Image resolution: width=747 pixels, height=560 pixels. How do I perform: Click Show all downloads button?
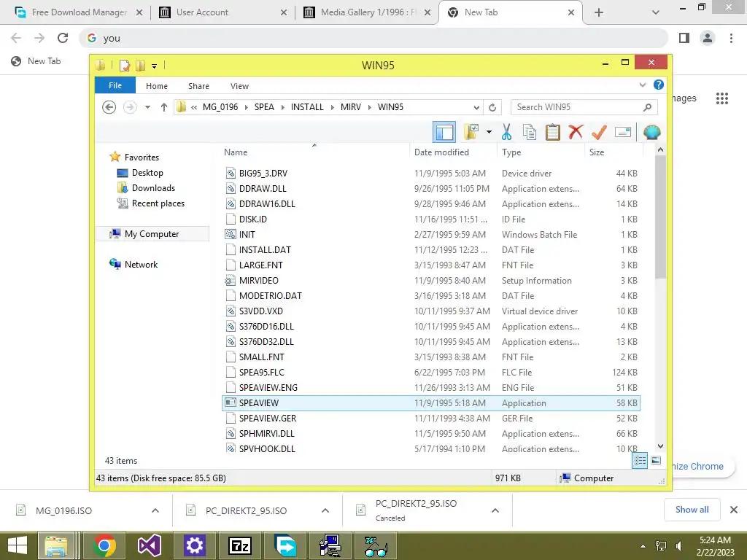[692, 510]
